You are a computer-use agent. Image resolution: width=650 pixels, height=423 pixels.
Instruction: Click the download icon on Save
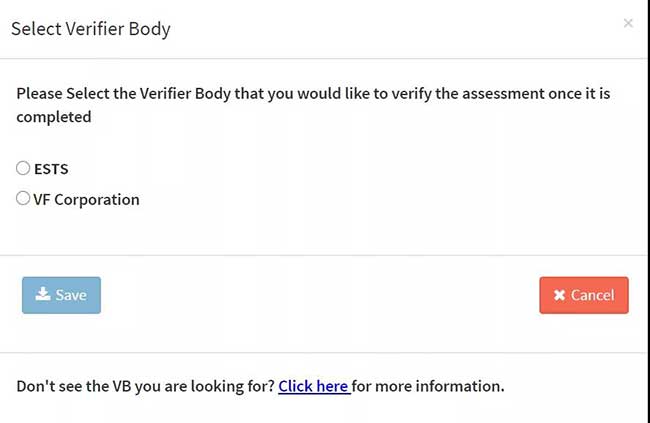[43, 294]
